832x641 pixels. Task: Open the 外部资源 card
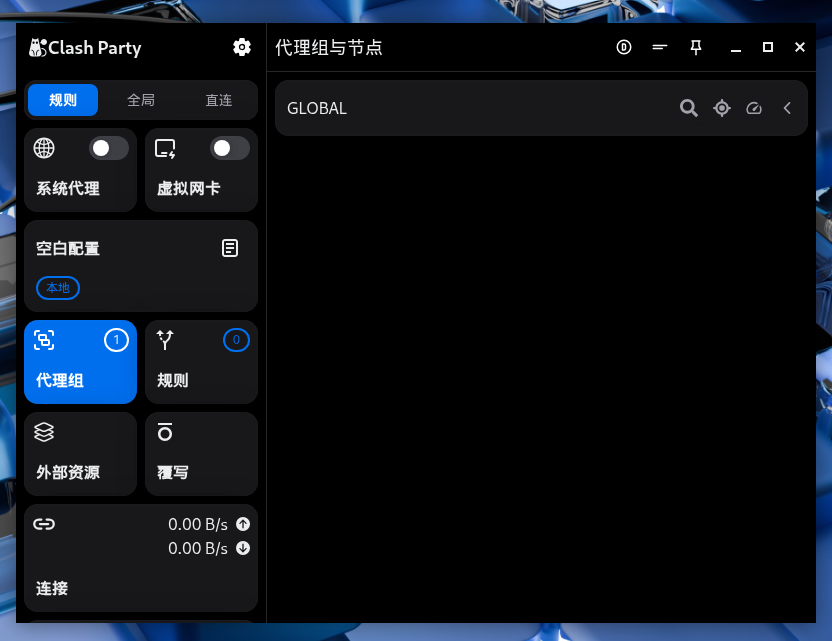click(x=80, y=454)
